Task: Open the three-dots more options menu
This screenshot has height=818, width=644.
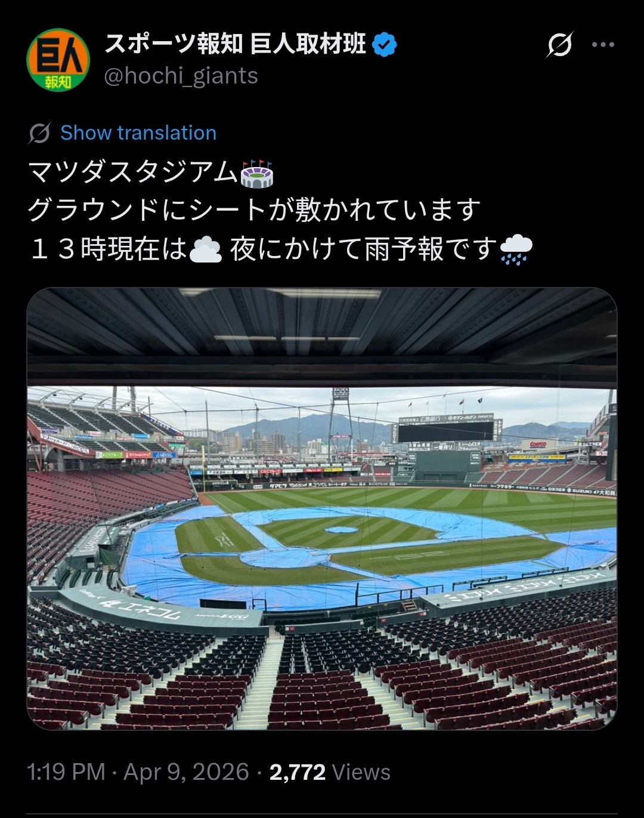Action: pyautogui.click(x=603, y=45)
